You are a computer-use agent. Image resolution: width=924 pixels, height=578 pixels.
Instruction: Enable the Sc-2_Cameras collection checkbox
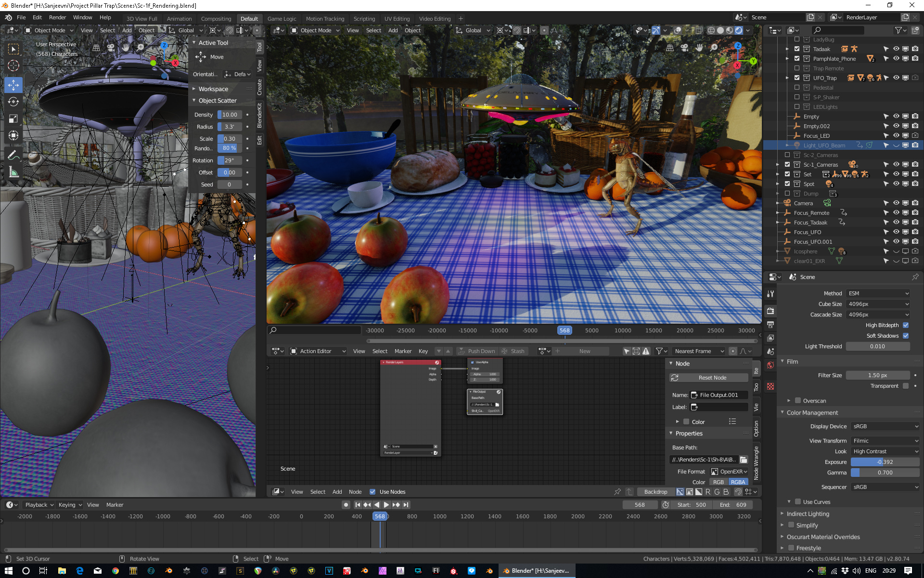[x=787, y=155]
